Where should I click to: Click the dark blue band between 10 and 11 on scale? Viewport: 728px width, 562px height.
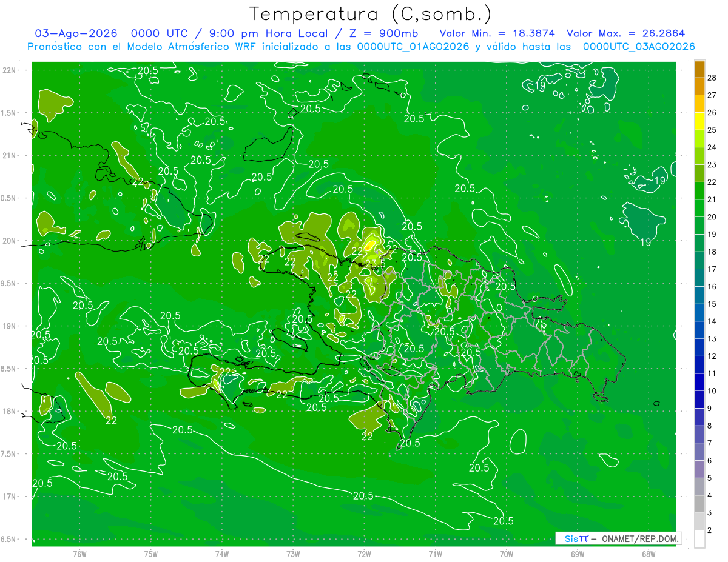coord(699,383)
